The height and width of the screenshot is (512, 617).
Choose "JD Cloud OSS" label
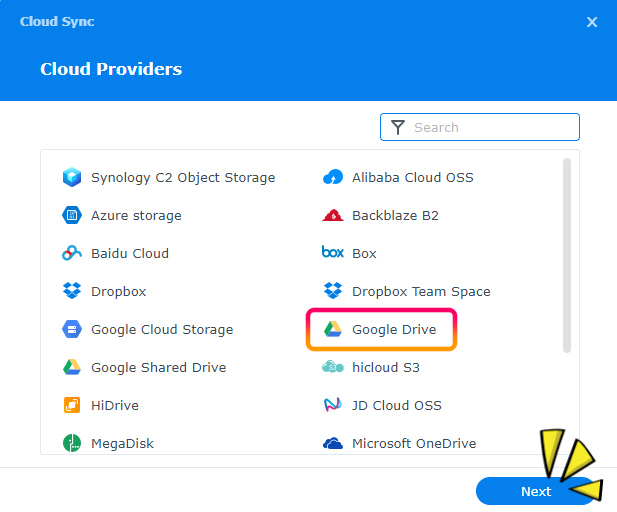coord(397,405)
